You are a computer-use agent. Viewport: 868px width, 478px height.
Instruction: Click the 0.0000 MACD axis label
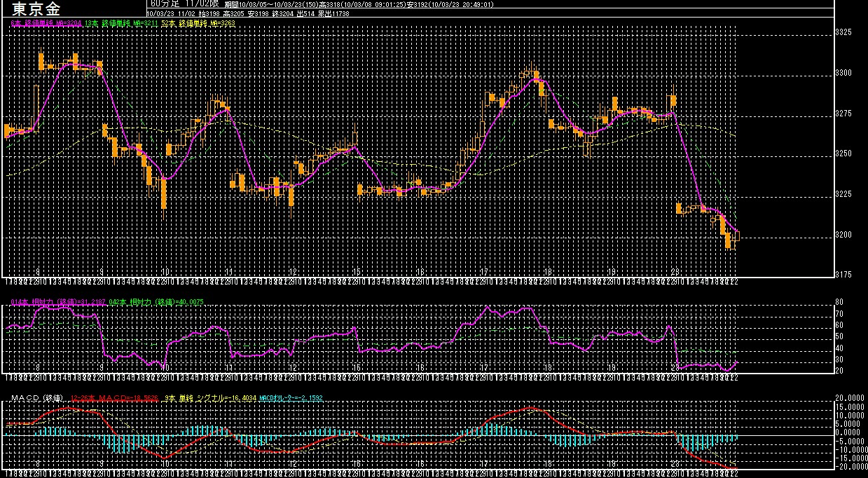[849, 432]
